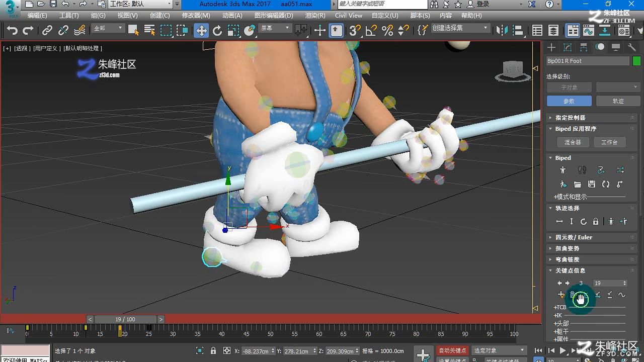Activate the Select and Link tool

(x=47, y=31)
